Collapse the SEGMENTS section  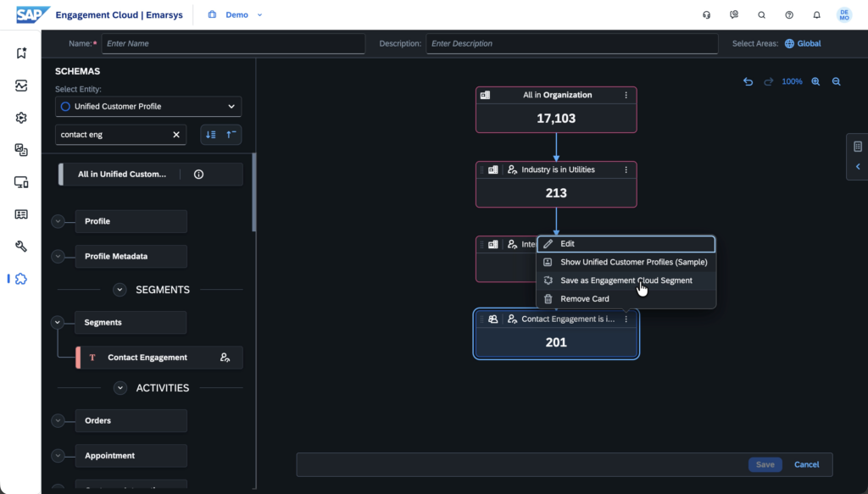[x=120, y=290]
